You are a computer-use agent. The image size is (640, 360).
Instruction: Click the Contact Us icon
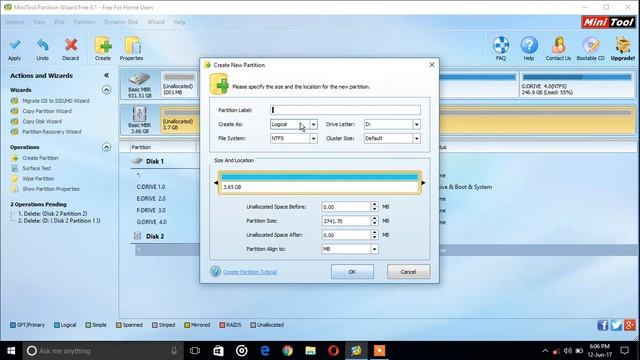click(558, 45)
